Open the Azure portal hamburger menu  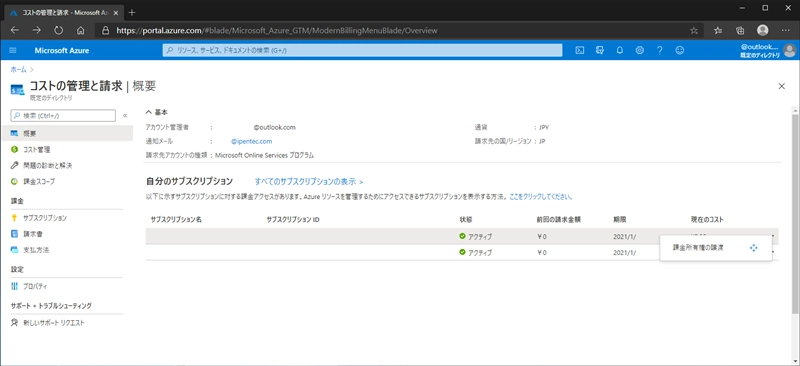click(x=13, y=50)
